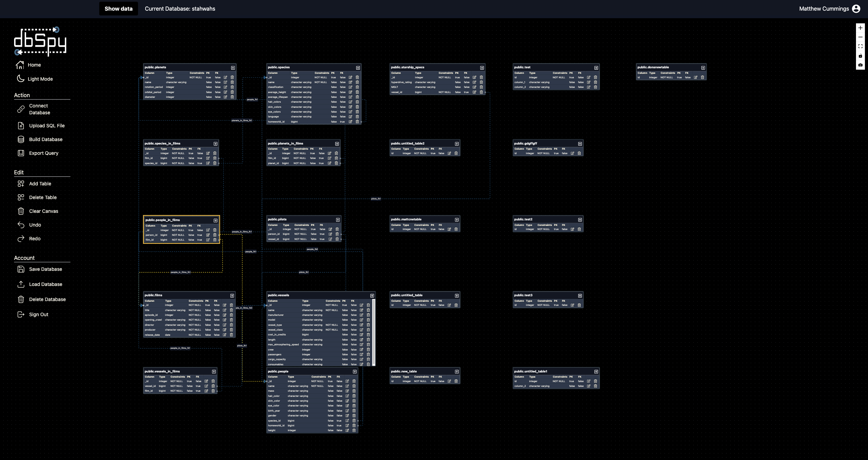The width and height of the screenshot is (868, 460).
Task: Click the Undo arrow icon
Action: click(x=21, y=225)
